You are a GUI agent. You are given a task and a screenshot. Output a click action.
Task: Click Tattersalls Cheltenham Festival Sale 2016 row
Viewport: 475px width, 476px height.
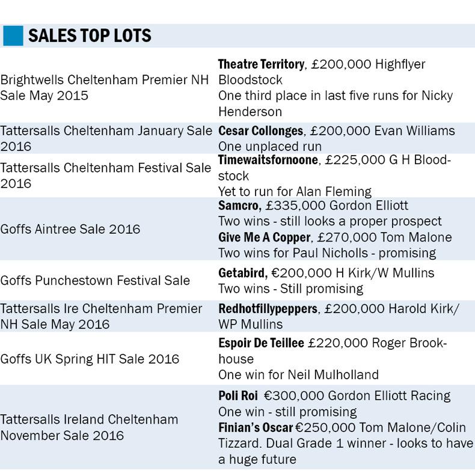click(106, 175)
